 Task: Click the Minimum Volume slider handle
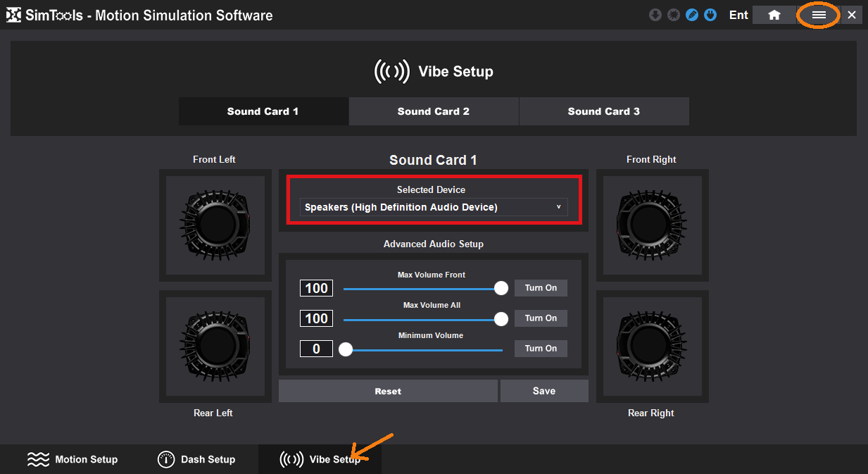click(x=346, y=349)
